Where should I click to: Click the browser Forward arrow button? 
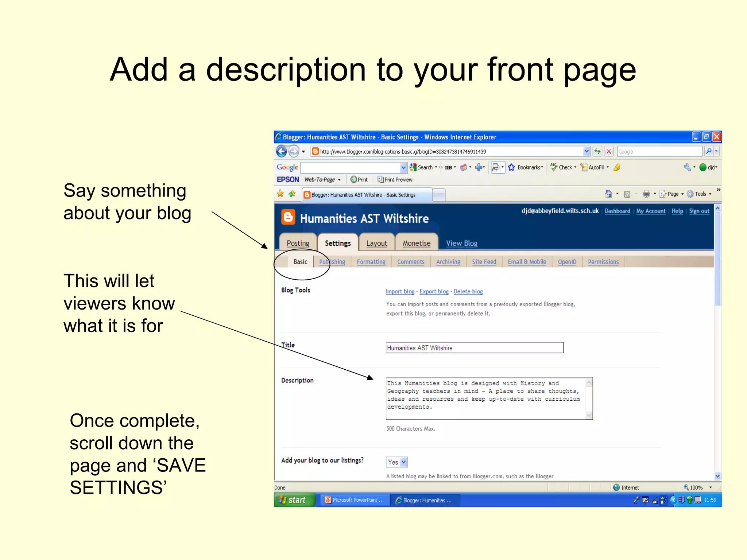click(294, 151)
